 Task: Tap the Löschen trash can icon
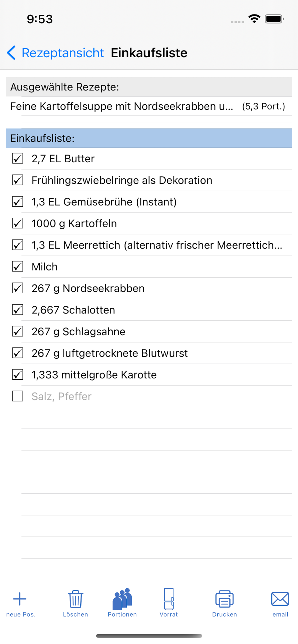point(75,599)
